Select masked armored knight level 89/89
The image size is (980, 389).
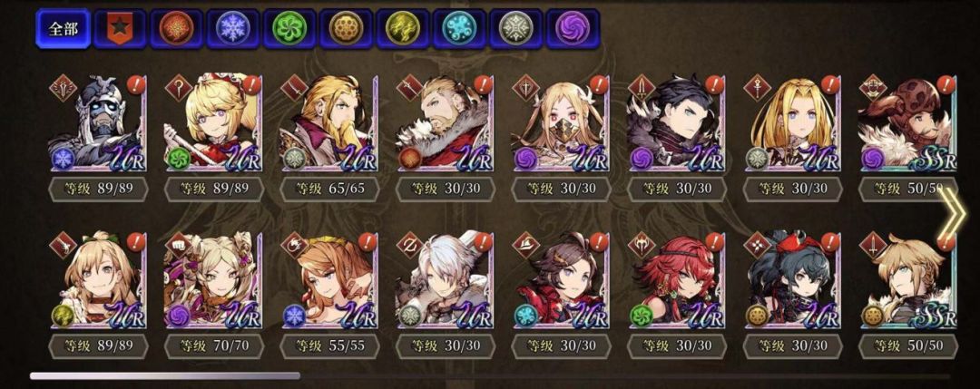click(97, 123)
